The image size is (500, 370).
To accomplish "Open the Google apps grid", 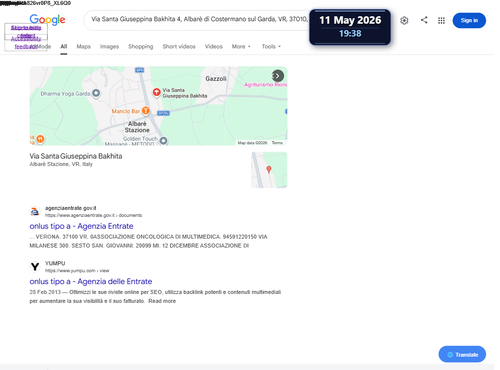I will pos(441,21).
